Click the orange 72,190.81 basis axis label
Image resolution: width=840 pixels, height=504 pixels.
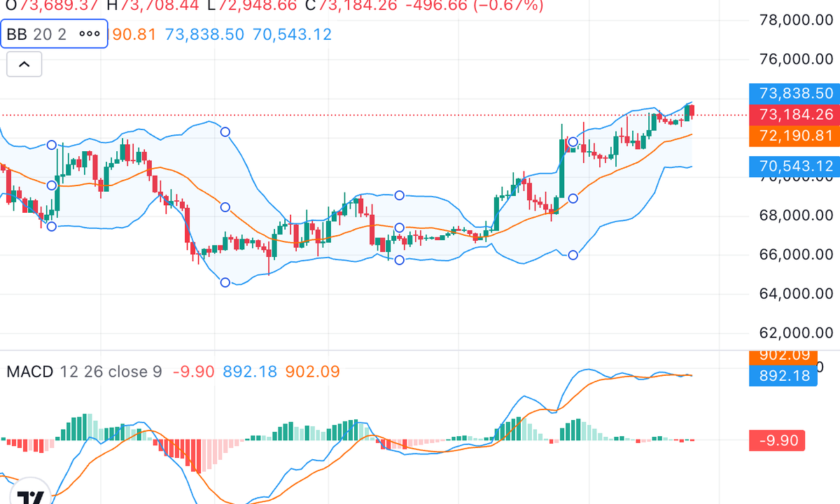[x=794, y=136]
